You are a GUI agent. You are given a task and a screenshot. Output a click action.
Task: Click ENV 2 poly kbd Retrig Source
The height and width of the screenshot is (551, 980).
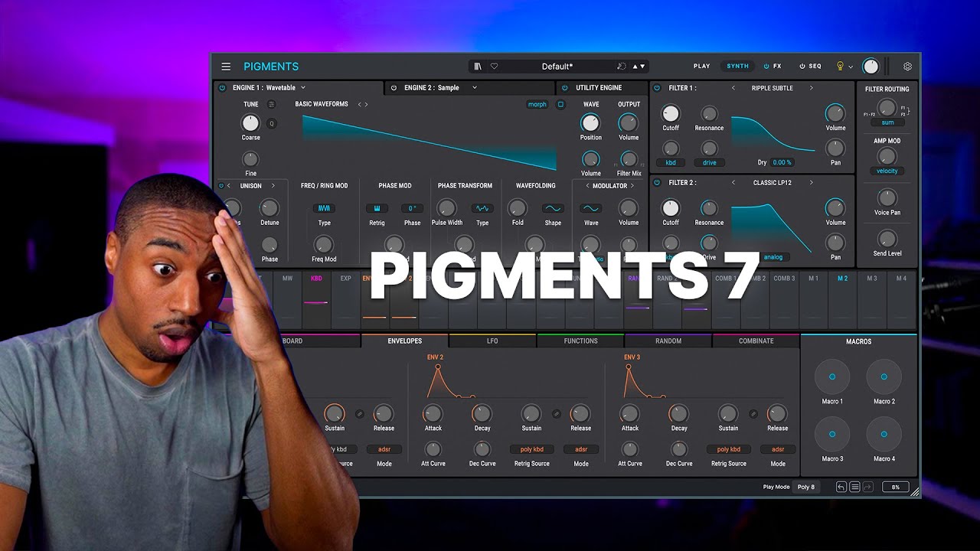tap(532, 450)
